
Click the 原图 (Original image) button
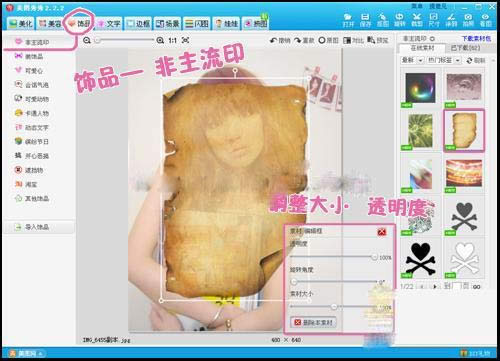[x=328, y=40]
